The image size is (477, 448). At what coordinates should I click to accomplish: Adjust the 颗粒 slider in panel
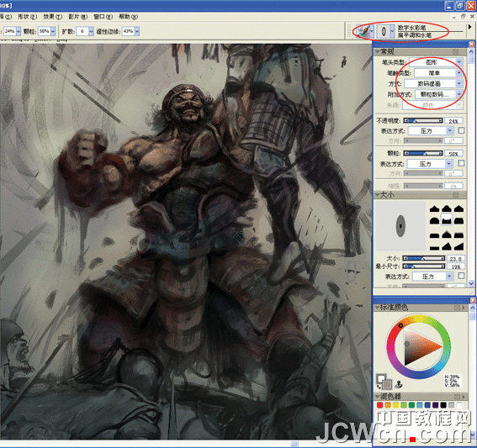point(423,153)
